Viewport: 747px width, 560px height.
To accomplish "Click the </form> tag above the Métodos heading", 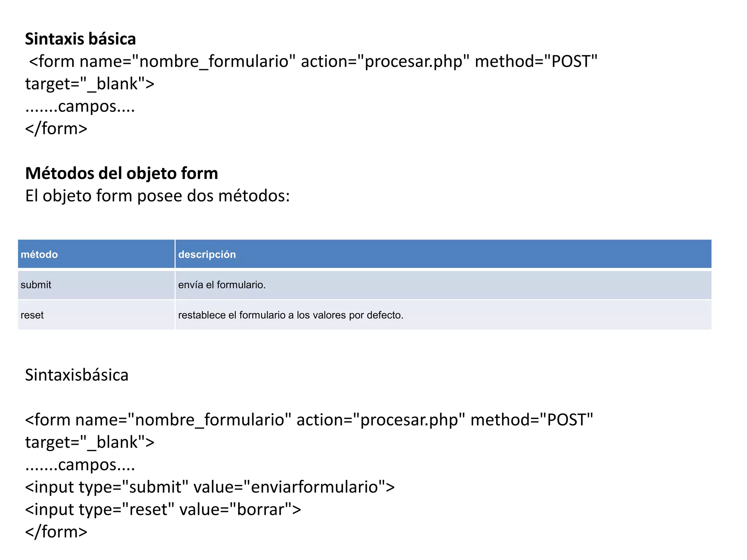I will click(x=56, y=129).
